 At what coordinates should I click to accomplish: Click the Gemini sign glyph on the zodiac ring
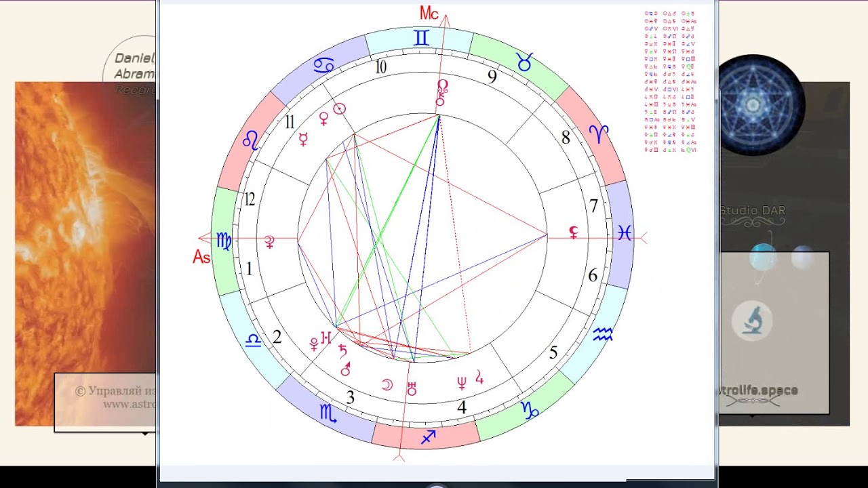(421, 38)
